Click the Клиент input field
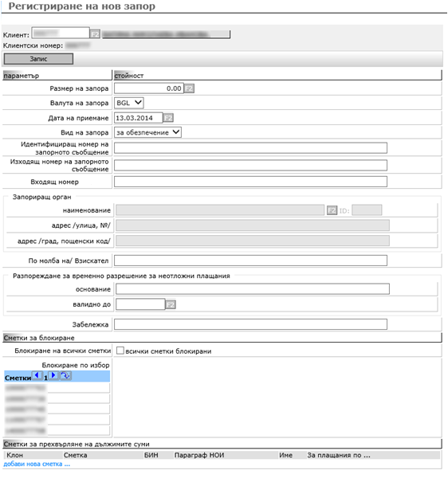 tap(61, 33)
